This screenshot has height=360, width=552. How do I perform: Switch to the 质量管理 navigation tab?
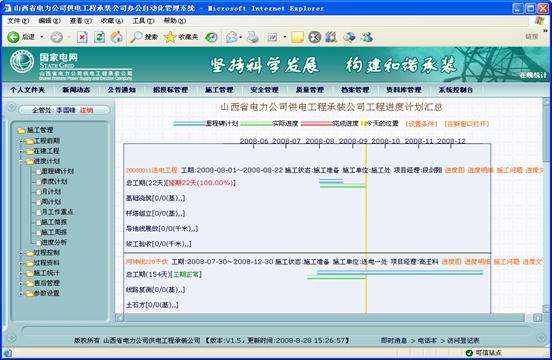point(310,90)
